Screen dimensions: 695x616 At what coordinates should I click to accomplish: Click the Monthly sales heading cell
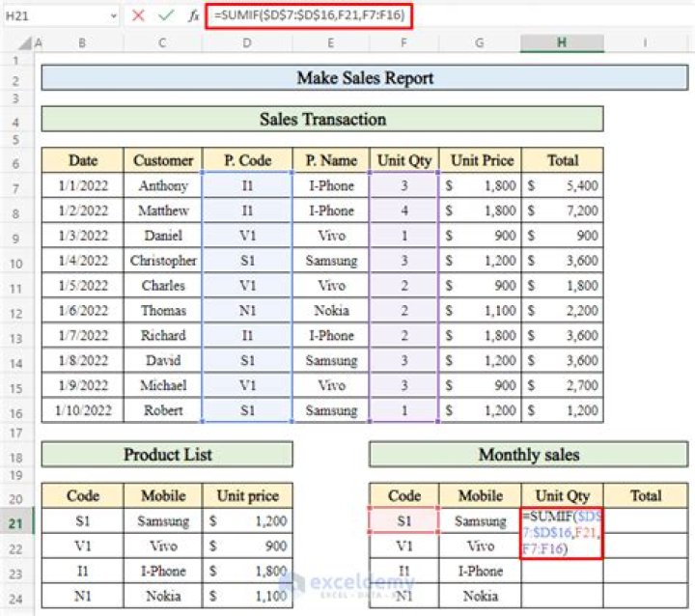[x=528, y=455]
